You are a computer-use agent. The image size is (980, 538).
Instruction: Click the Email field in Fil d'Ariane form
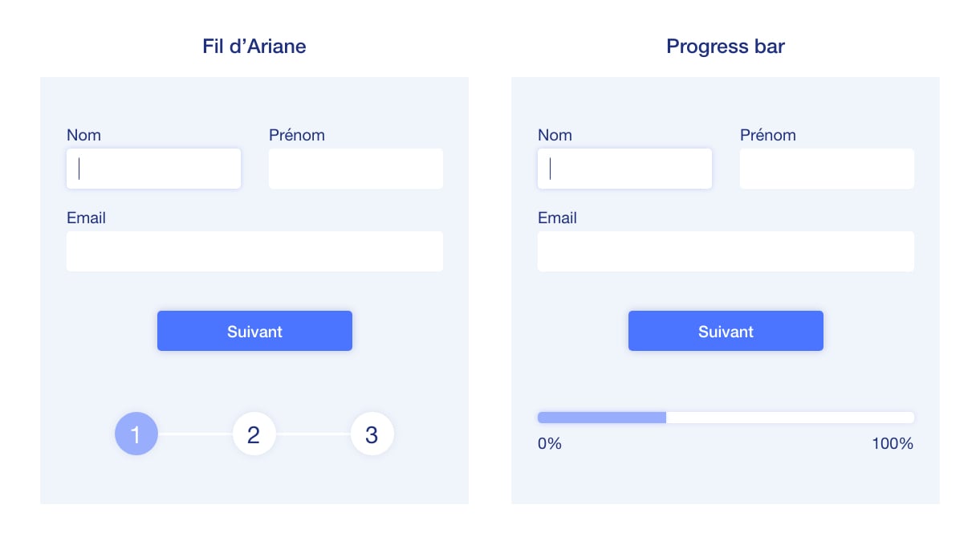click(x=254, y=251)
